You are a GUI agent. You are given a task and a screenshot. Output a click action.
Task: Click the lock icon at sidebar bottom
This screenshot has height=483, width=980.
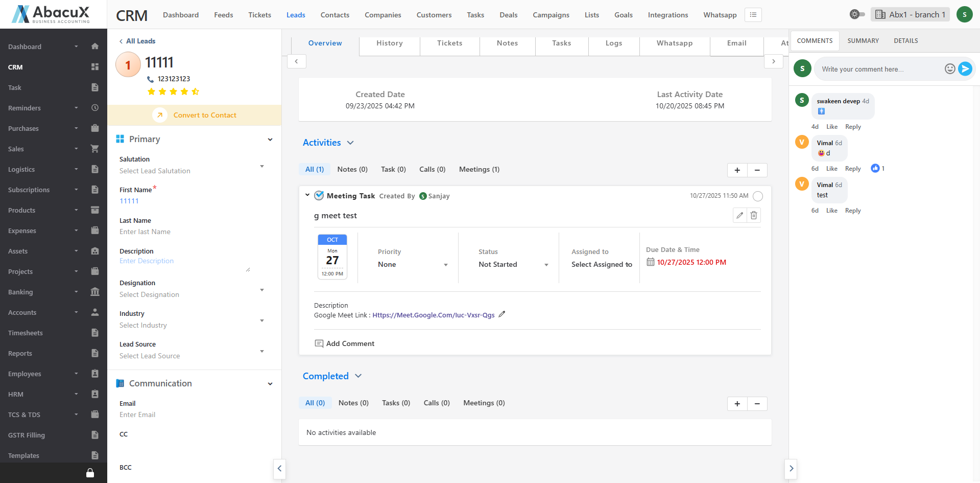(90, 473)
